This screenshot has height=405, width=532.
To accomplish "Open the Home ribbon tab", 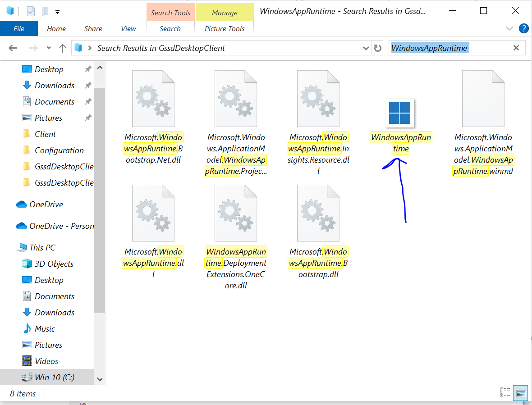I will click(x=56, y=29).
